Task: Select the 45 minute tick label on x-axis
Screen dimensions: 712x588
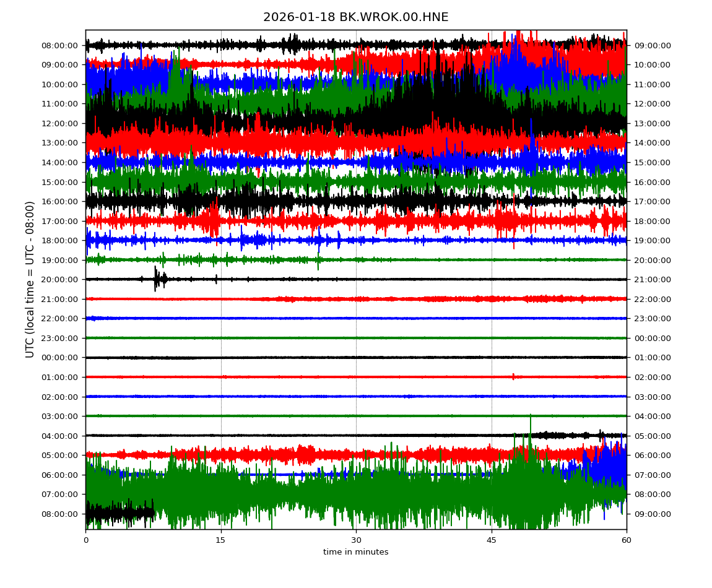Action: [491, 540]
